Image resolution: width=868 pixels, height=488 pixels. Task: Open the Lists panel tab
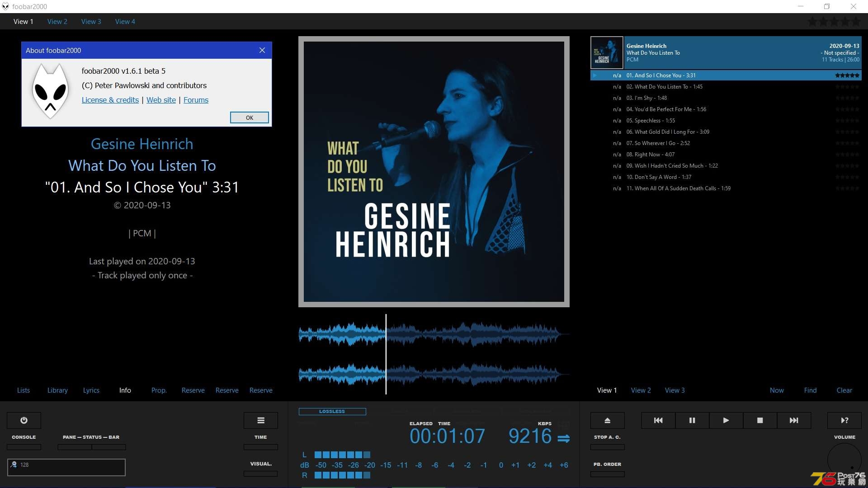24,390
